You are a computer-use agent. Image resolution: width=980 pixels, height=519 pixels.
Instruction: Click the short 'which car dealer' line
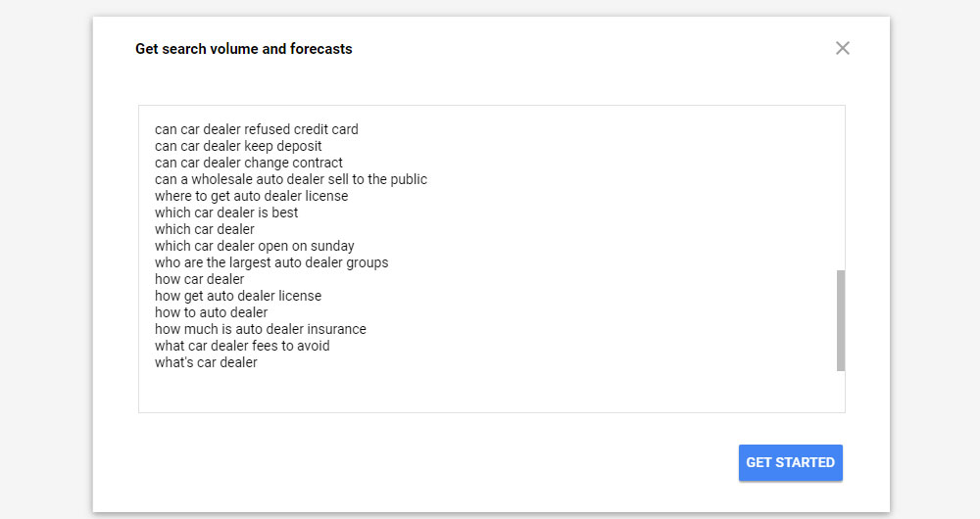click(204, 229)
